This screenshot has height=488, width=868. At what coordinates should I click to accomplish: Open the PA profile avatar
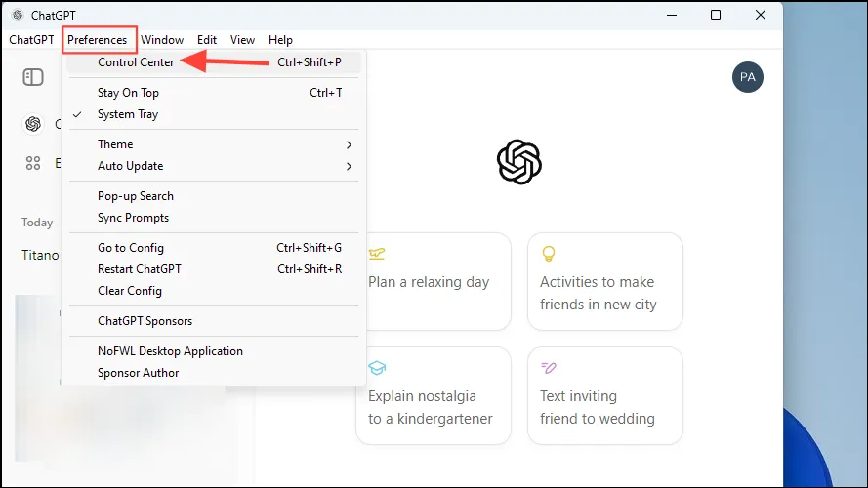[x=748, y=77]
